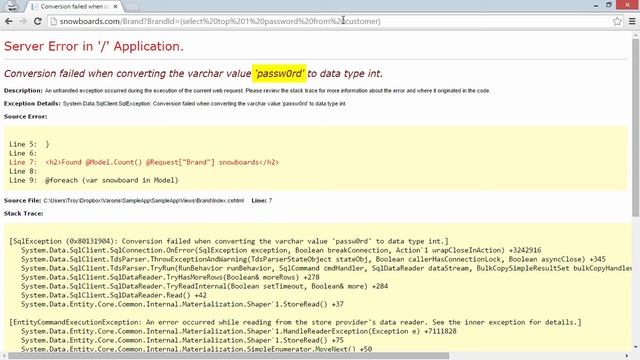Click the 'Description:' label
Viewport: 640px width, 360px height.
click(x=23, y=91)
